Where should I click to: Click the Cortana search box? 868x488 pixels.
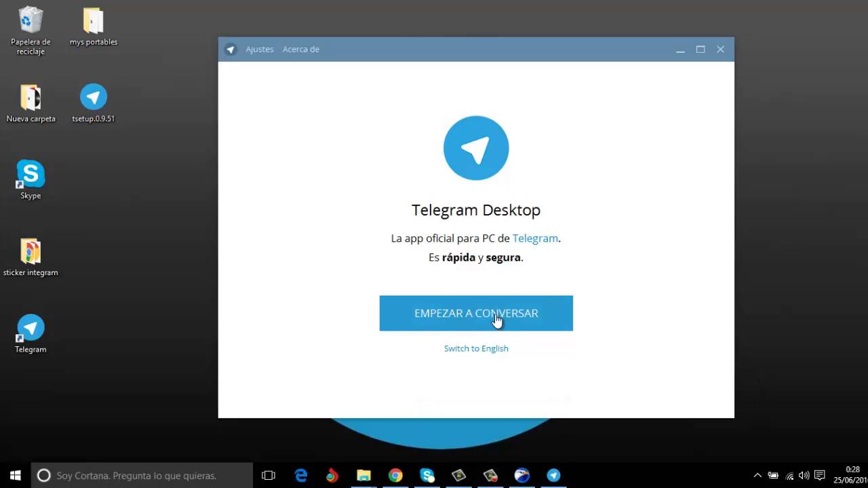coord(142,475)
